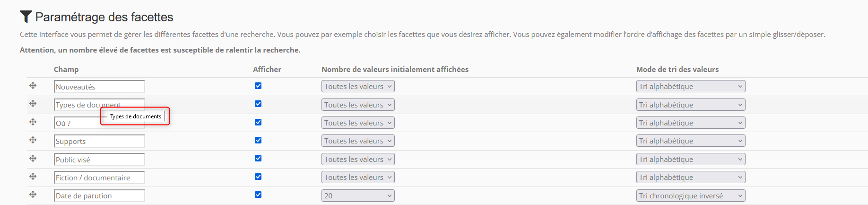The height and width of the screenshot is (205, 868).
Task: Click the drag icon for Date de parution
Action: pyautogui.click(x=33, y=195)
